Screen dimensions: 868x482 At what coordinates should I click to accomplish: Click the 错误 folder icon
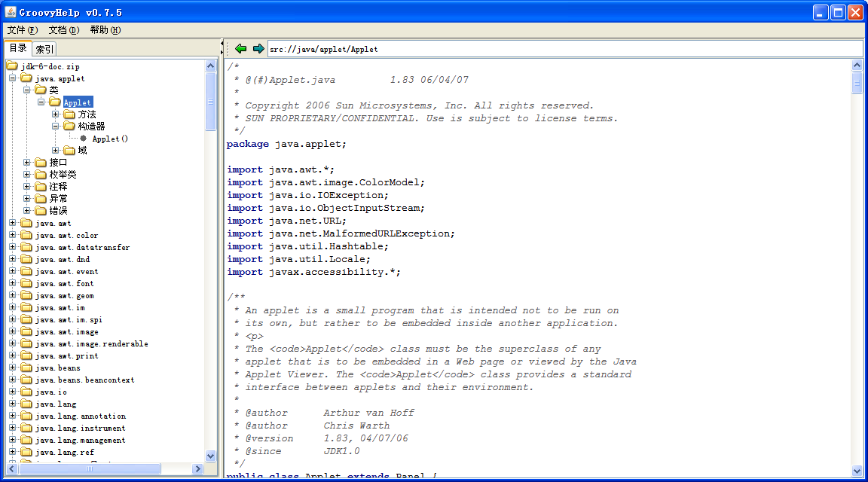pos(41,210)
